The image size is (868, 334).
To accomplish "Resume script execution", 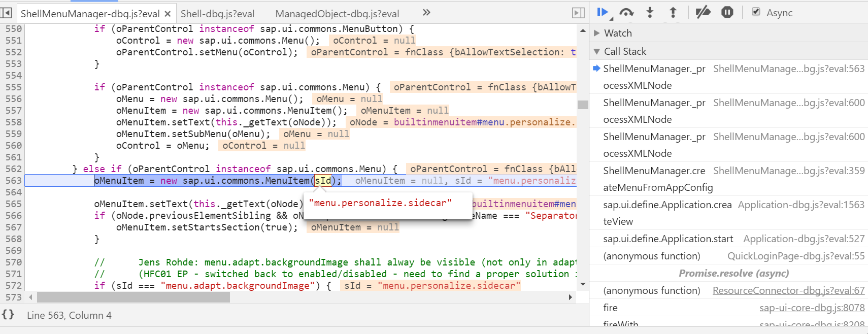I will (x=603, y=12).
